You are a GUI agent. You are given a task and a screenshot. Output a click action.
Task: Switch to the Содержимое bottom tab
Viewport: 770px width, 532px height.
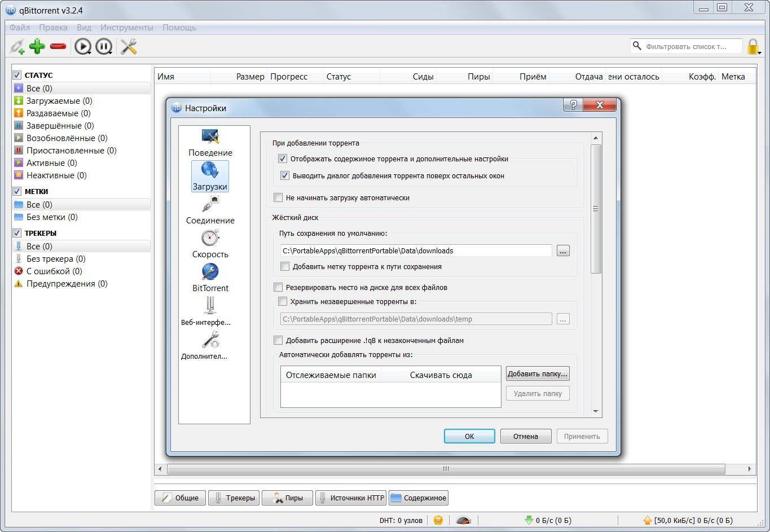tap(419, 498)
